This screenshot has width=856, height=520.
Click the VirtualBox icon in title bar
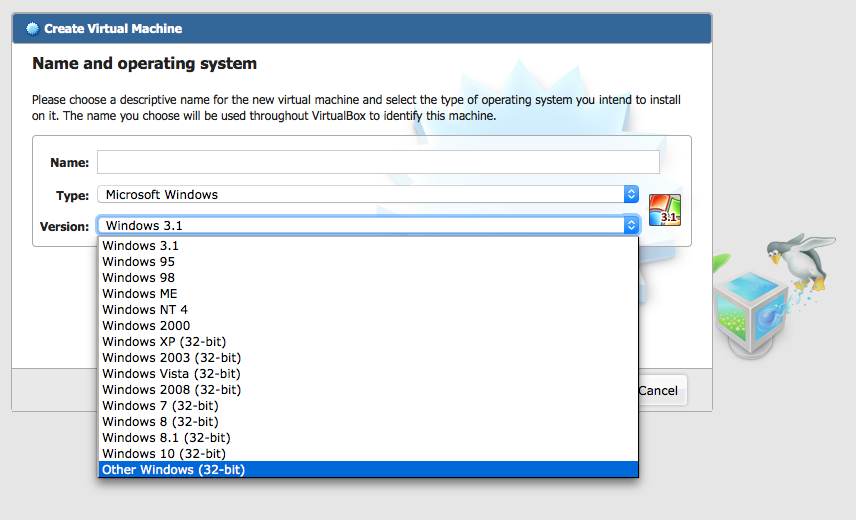(33, 28)
